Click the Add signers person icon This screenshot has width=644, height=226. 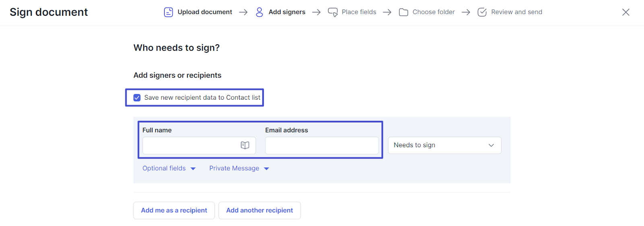[259, 12]
